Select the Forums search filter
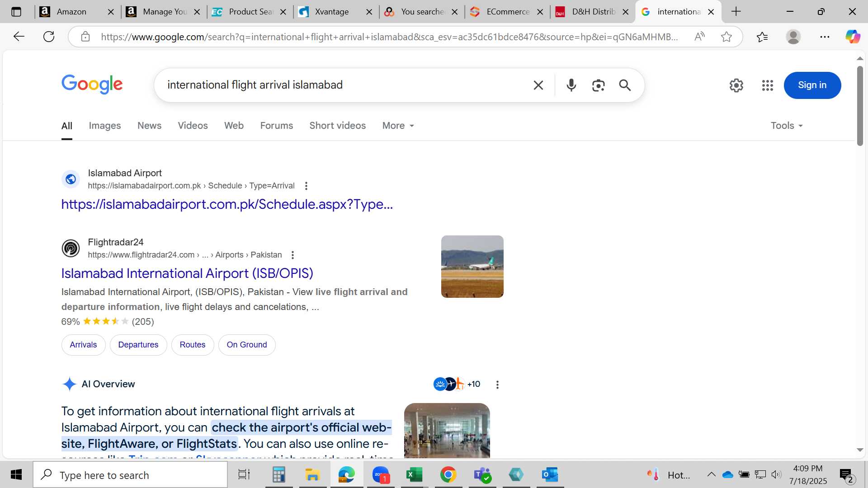This screenshot has height=488, width=868. point(277,126)
